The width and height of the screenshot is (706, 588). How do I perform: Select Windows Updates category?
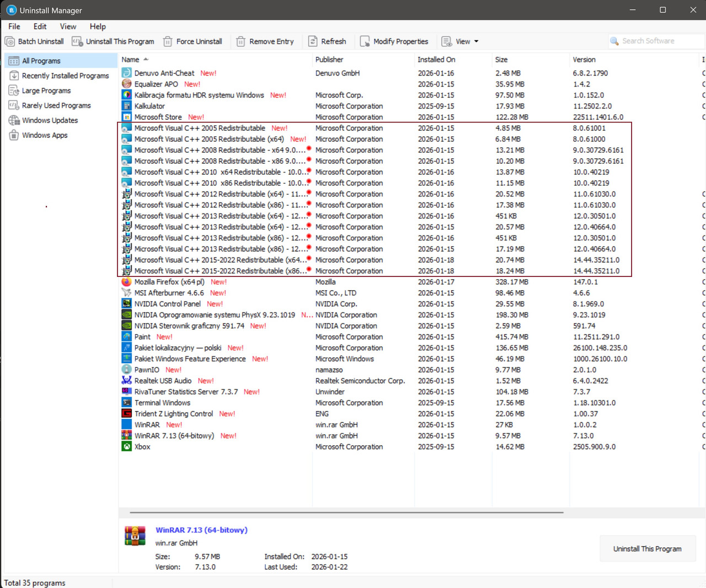click(61, 120)
